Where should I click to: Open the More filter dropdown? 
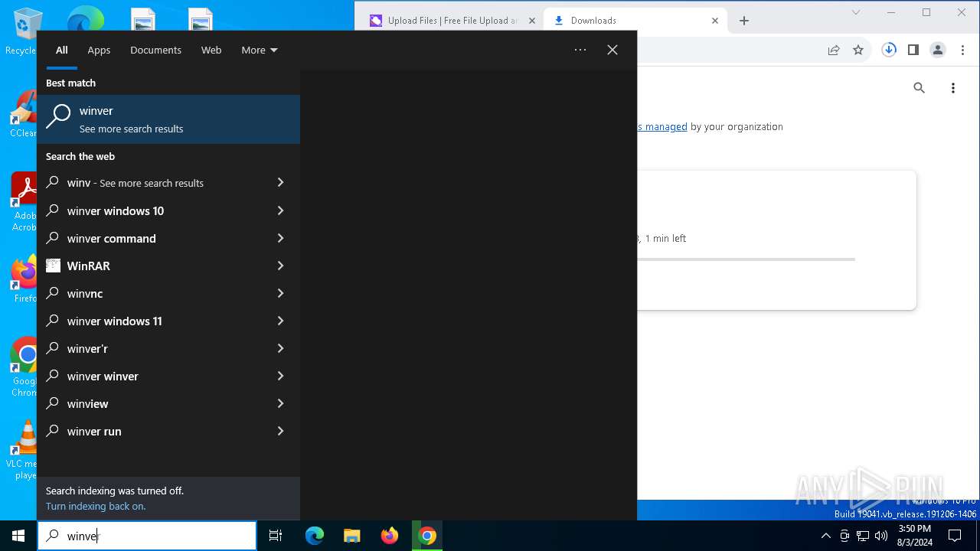(x=260, y=50)
